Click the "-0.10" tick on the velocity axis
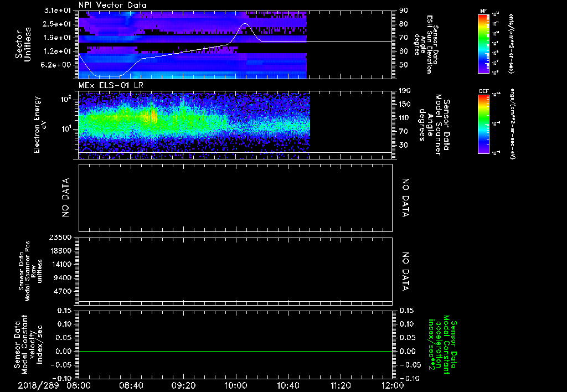 pos(63,378)
